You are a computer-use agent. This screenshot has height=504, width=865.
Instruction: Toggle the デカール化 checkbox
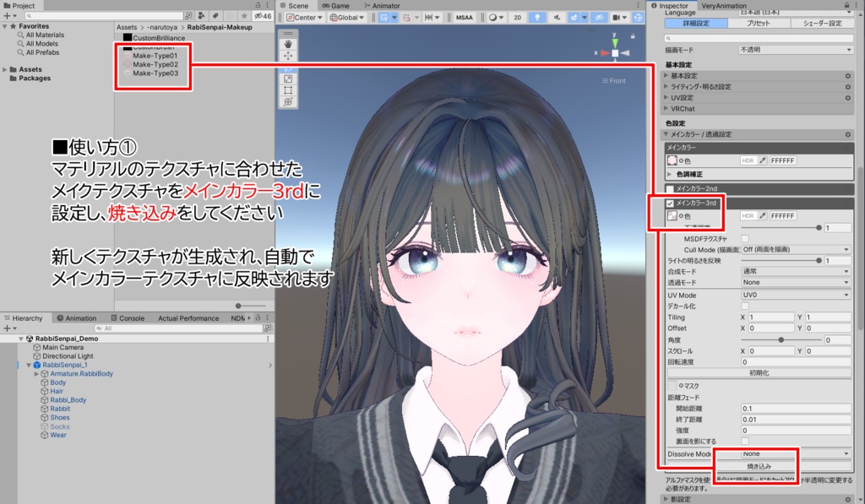tap(745, 306)
